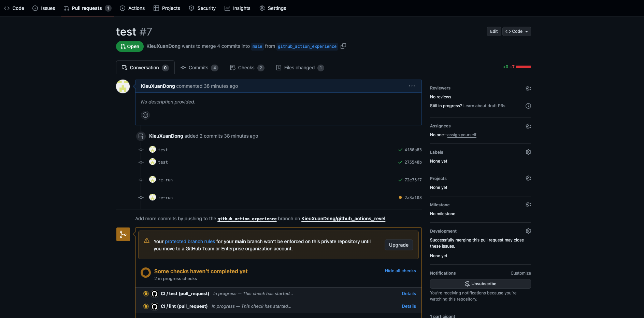Click Learn about draft PRs link

click(484, 106)
